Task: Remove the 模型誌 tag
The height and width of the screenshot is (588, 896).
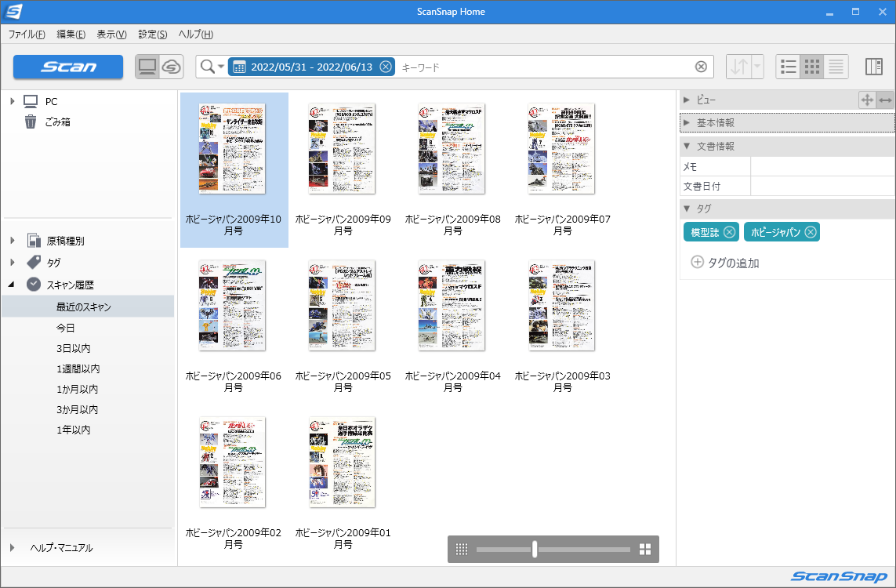Action: [729, 232]
